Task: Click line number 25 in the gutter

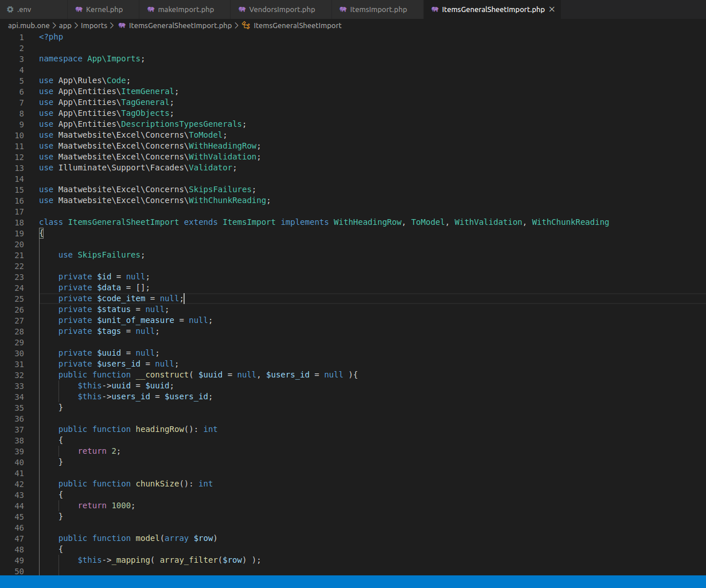Action: pyautogui.click(x=19, y=298)
